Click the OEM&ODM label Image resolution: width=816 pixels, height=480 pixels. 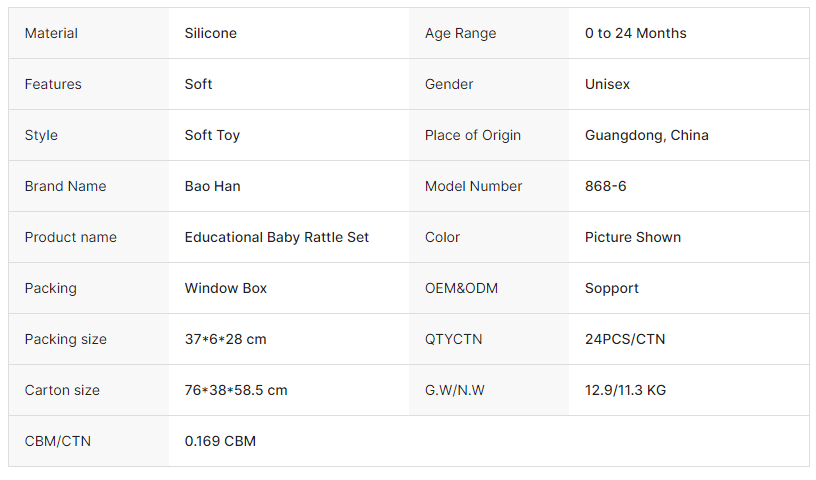pyautogui.click(x=461, y=288)
